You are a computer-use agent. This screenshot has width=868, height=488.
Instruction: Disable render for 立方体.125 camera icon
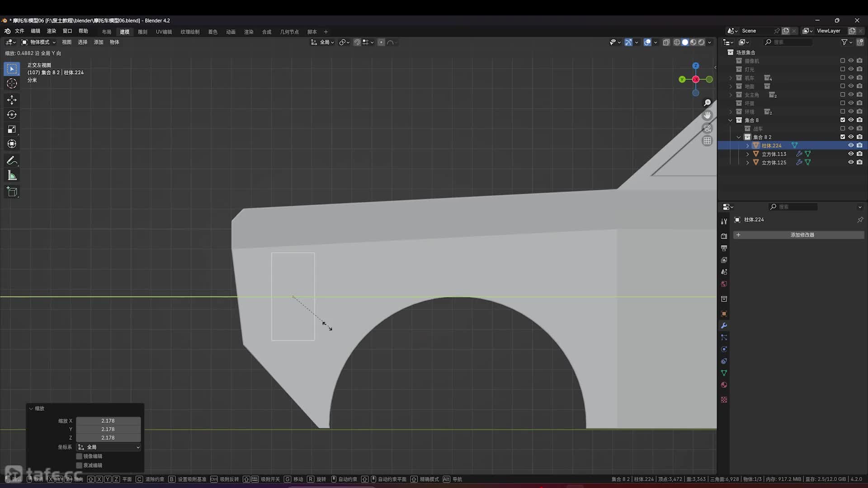(x=859, y=162)
